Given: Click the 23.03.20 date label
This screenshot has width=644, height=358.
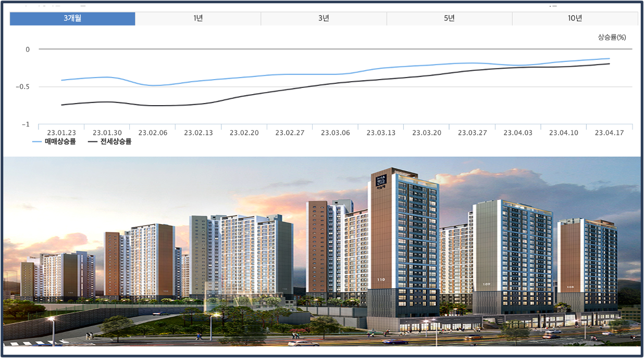Looking at the screenshot, I should click(427, 133).
